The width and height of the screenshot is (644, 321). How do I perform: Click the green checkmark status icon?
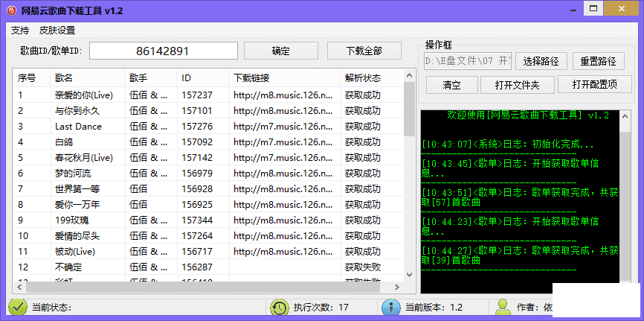[17, 307]
